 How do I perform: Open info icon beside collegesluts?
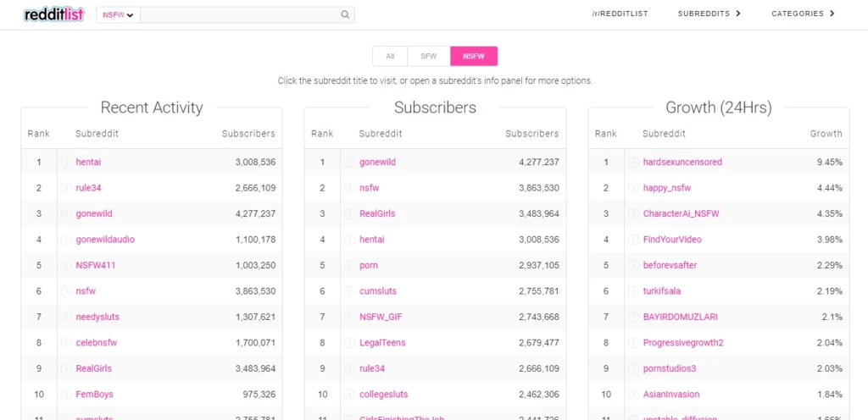(x=350, y=394)
